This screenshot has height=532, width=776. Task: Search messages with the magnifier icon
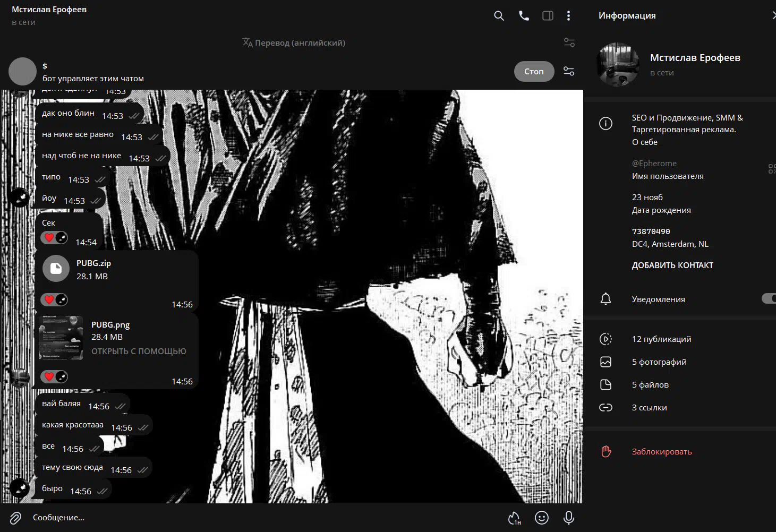coord(499,16)
